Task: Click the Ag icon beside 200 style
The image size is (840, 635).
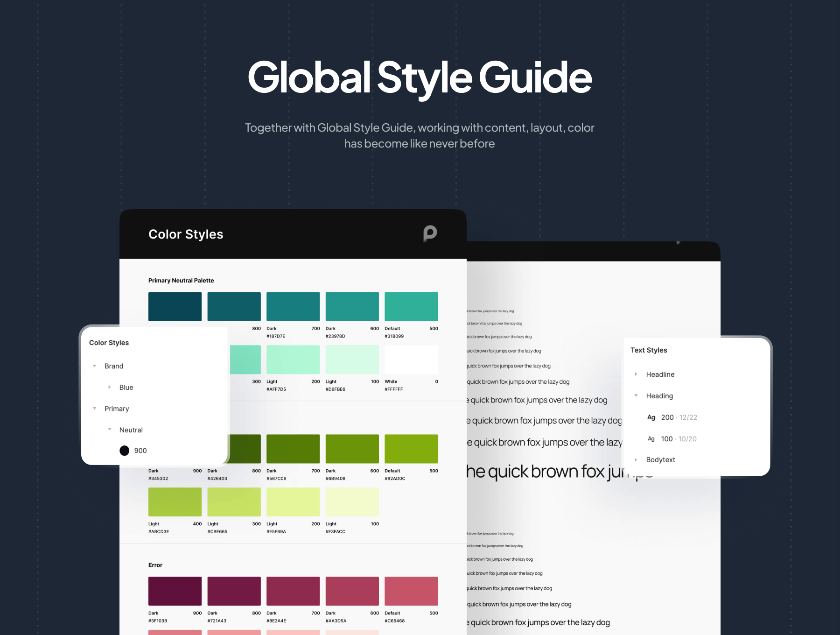Action: coord(651,417)
